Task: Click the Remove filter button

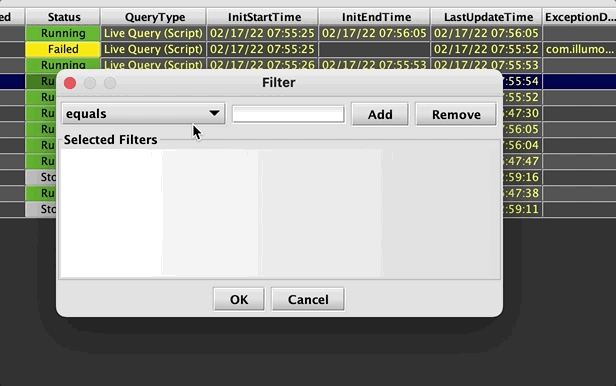Action: click(x=456, y=114)
